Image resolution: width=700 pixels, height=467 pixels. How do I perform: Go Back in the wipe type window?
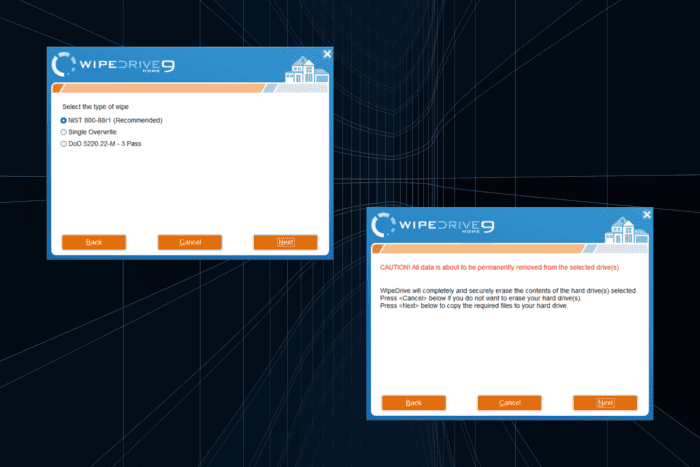pyautogui.click(x=94, y=242)
